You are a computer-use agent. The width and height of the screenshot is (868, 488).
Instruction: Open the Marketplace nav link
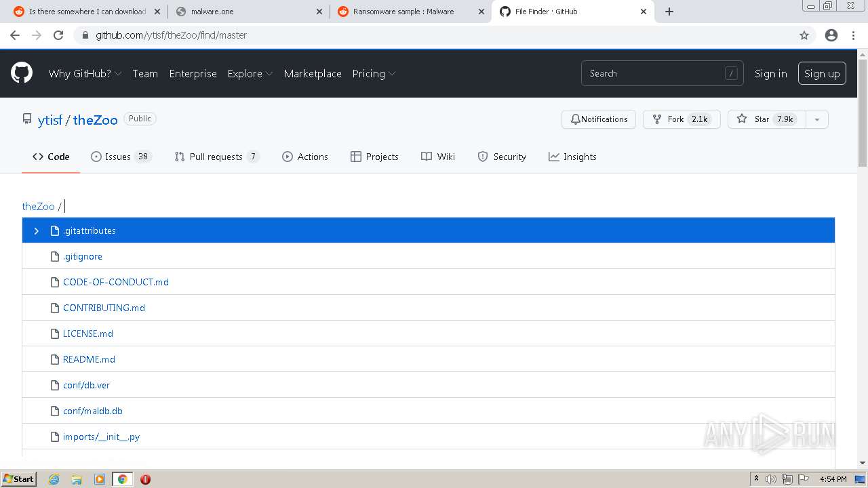coord(313,73)
